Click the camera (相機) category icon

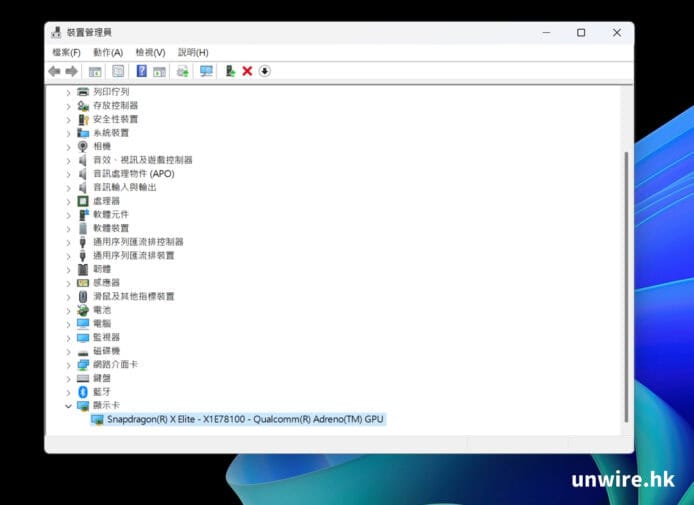83,146
